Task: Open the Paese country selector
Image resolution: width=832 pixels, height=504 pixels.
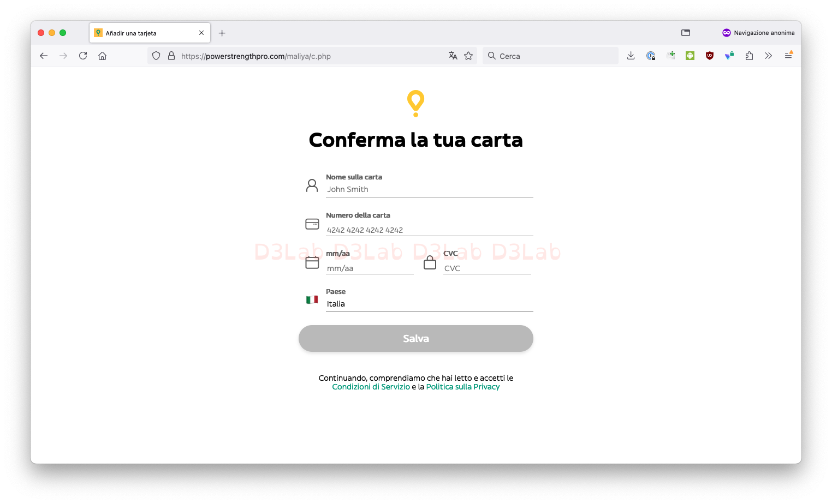Action: pos(429,304)
